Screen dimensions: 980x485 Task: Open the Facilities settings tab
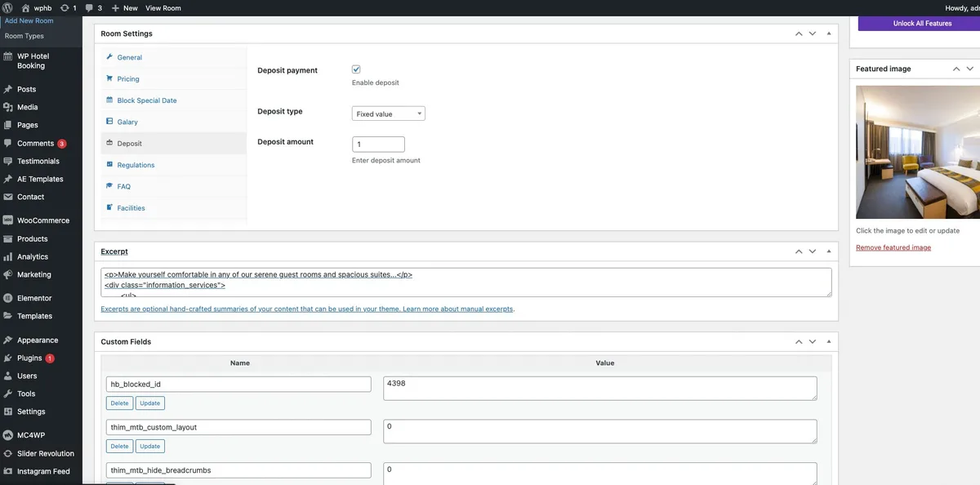click(x=131, y=207)
